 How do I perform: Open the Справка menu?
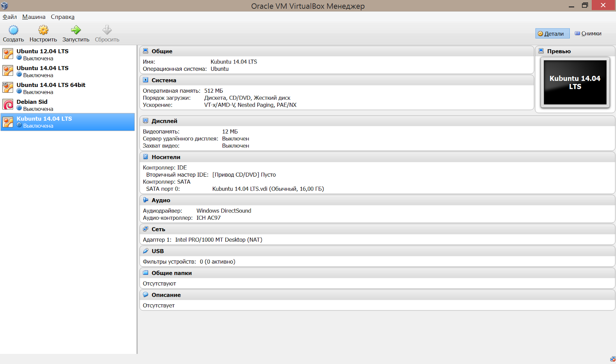[63, 17]
